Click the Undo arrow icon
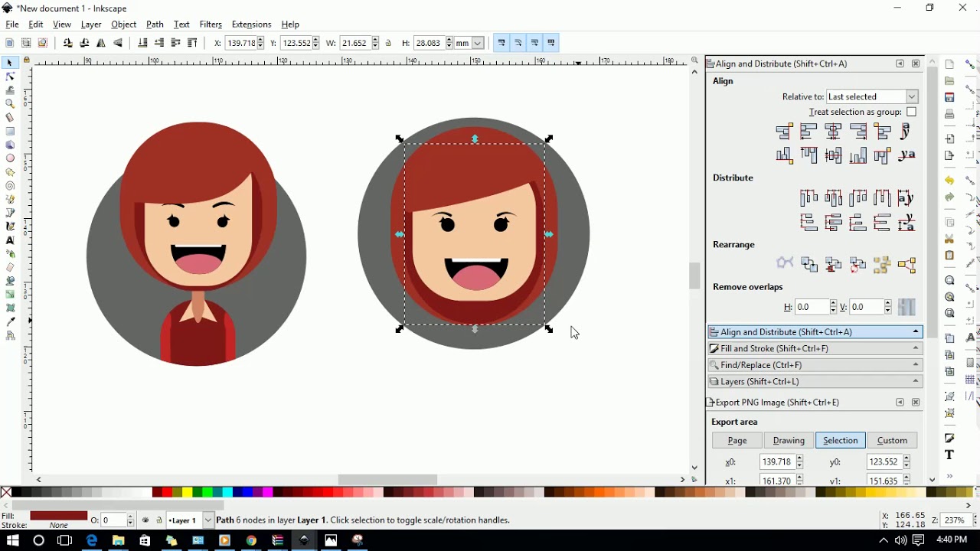Viewport: 980px width, 551px height. pyautogui.click(x=949, y=181)
